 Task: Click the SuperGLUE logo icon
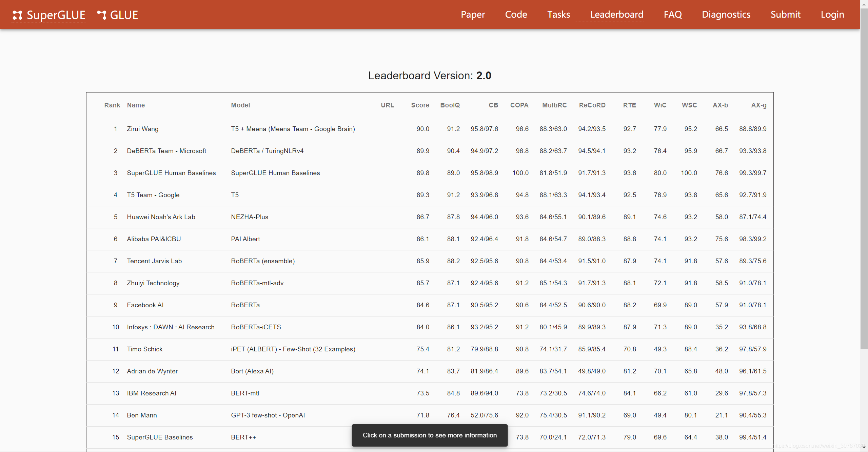17,15
